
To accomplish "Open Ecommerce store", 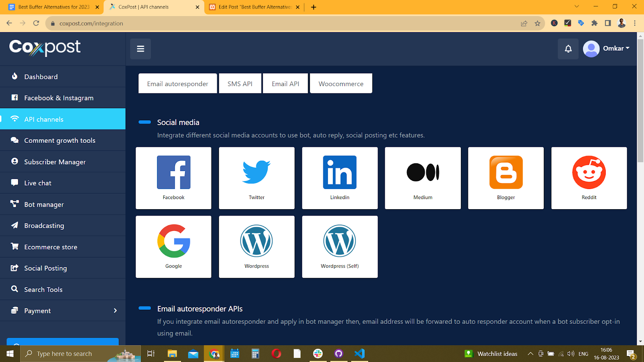I will 63,247.
